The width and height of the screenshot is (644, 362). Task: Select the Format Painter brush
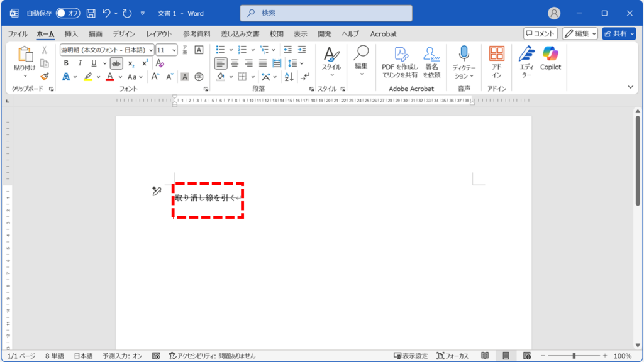click(x=45, y=76)
